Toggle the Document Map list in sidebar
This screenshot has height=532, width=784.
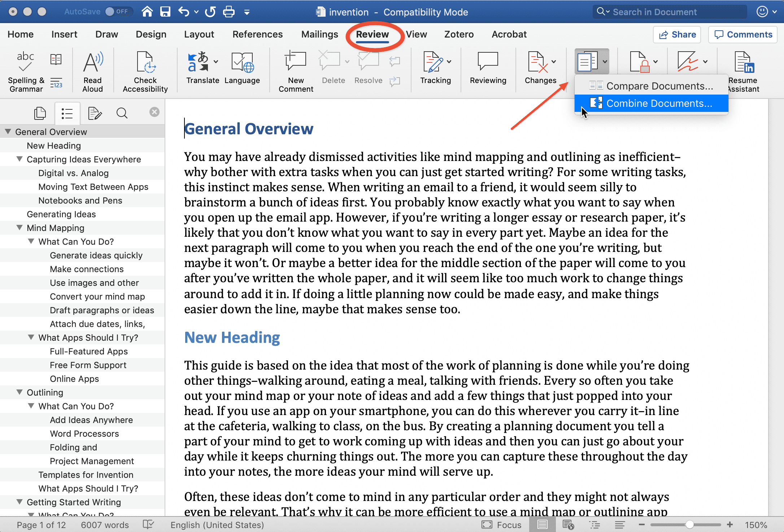click(67, 113)
